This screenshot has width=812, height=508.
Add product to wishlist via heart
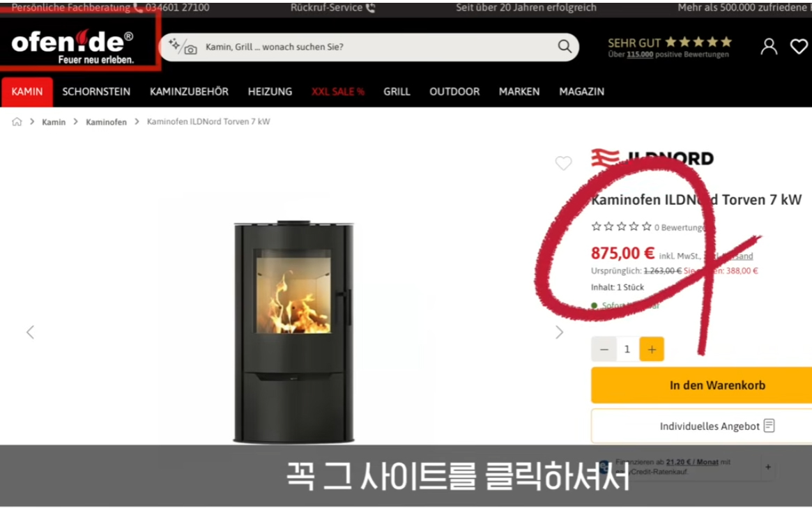(x=563, y=163)
